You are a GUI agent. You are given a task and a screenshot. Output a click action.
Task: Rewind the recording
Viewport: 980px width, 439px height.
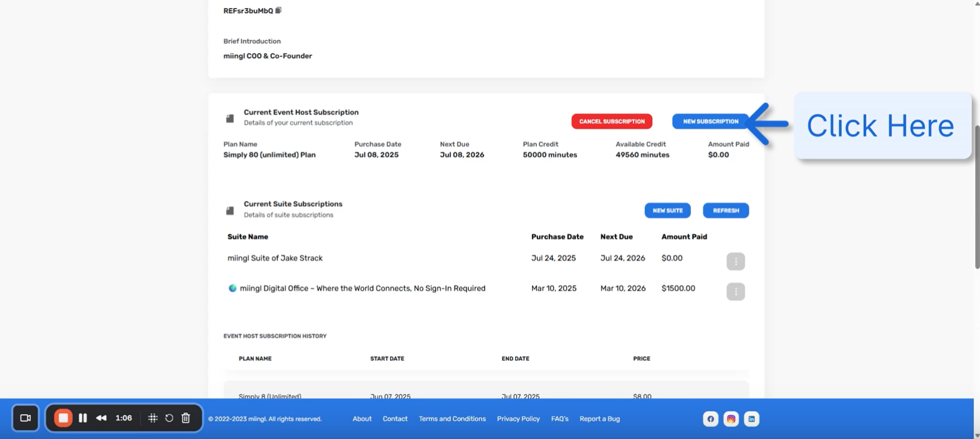101,418
